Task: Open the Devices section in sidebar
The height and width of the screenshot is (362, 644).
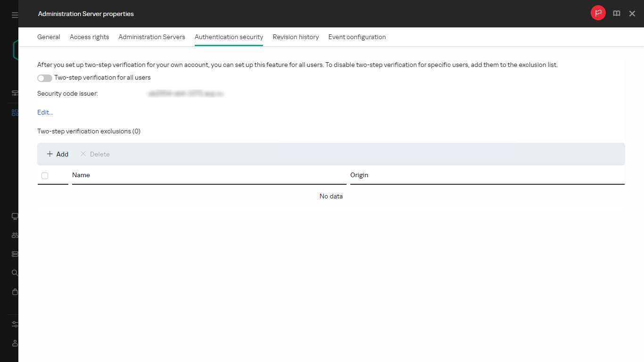Action: pos(14,216)
